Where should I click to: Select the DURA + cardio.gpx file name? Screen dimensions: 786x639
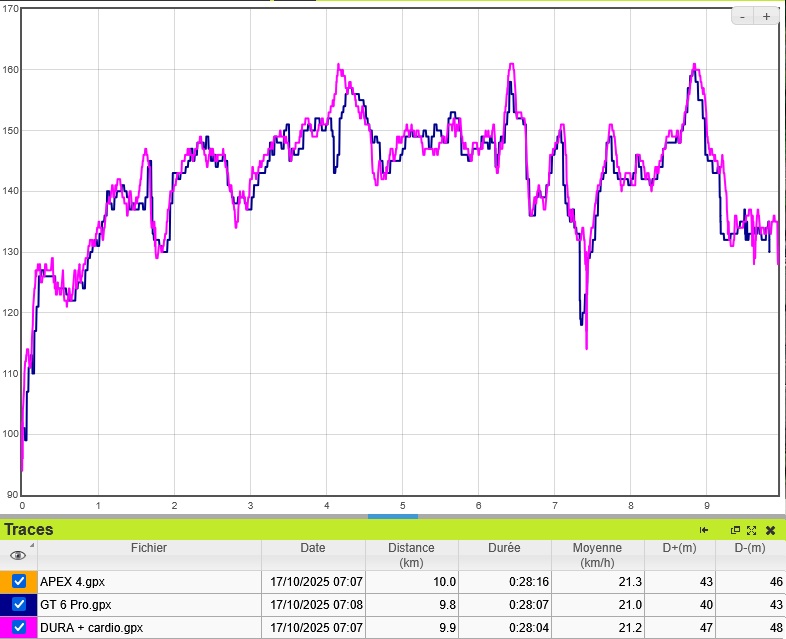point(91,627)
